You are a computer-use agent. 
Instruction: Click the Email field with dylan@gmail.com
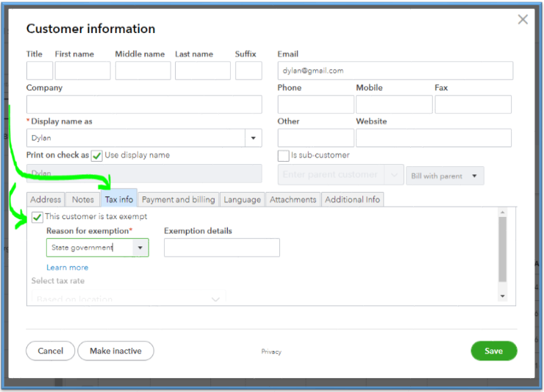coord(396,71)
